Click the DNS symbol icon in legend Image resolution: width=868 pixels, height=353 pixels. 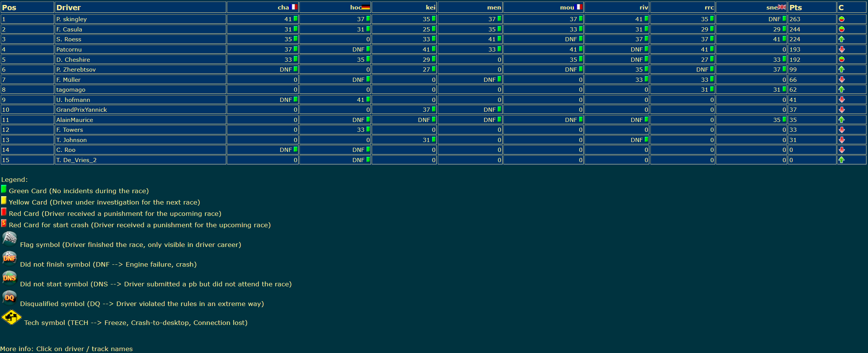9,278
